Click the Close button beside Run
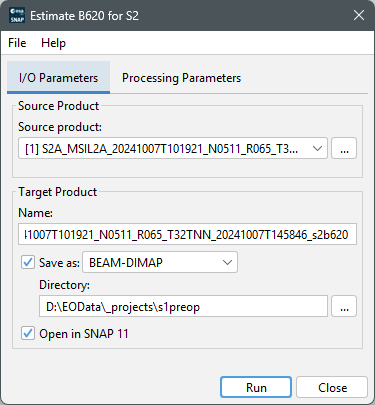The height and width of the screenshot is (405, 375). pyautogui.click(x=332, y=387)
